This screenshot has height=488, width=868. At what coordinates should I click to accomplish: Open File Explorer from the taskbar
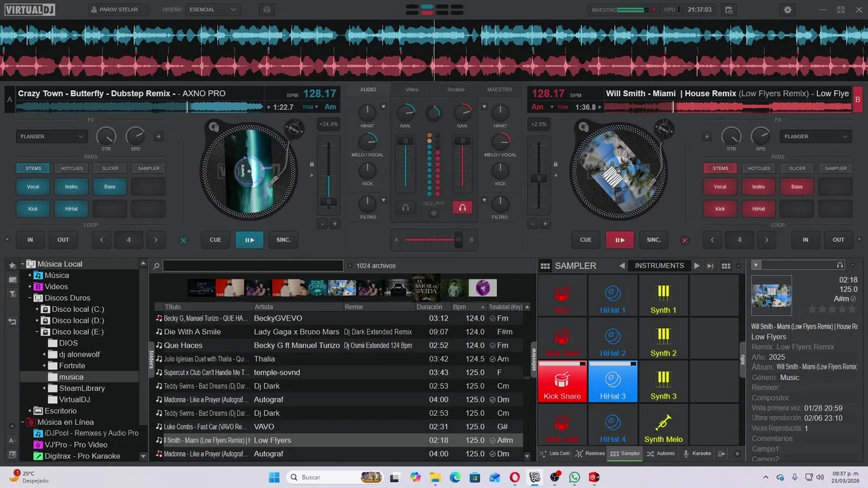point(435,477)
